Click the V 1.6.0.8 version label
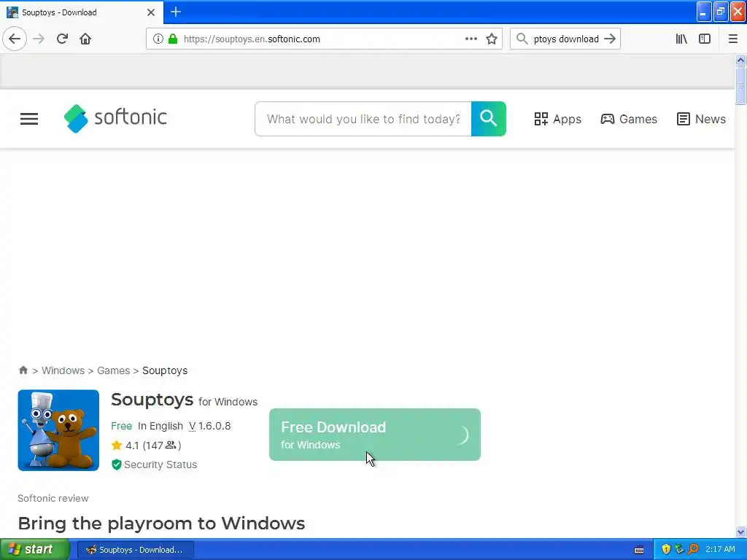The image size is (747, 560). [x=209, y=426]
